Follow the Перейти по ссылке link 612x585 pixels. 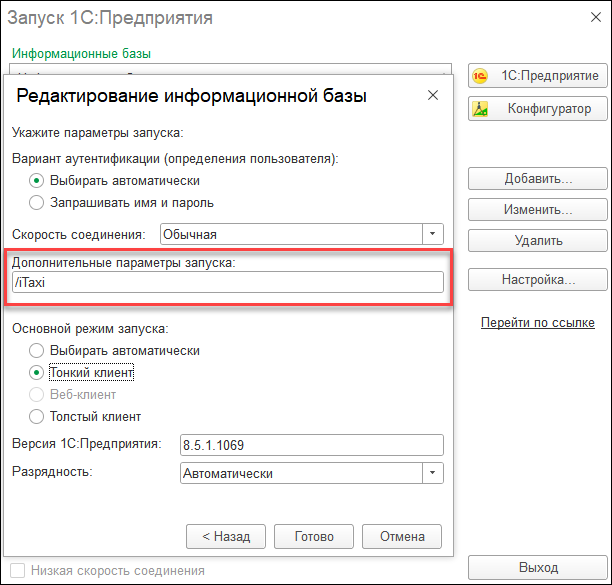(537, 323)
